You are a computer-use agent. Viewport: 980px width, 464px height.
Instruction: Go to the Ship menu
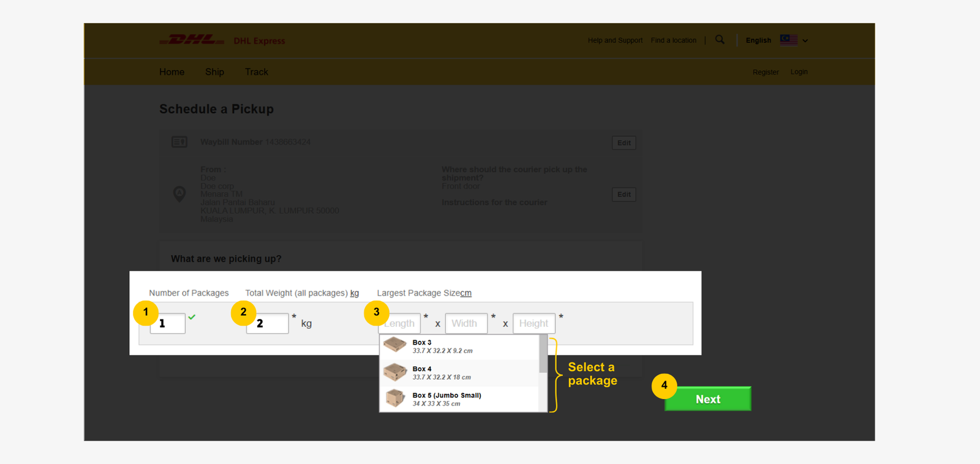[x=214, y=72]
